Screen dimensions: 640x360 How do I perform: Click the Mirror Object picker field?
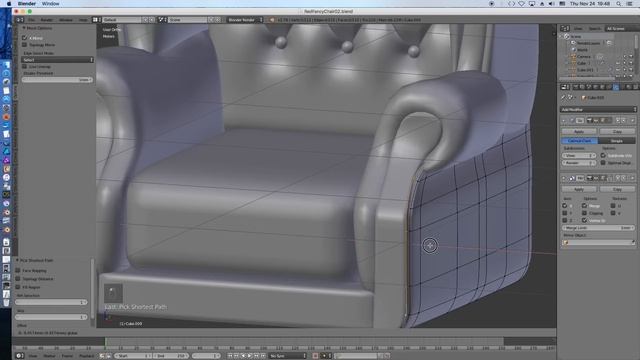point(598,242)
